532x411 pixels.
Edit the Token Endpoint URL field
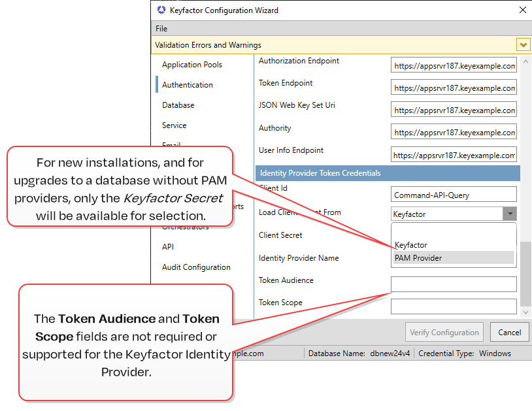pos(454,88)
